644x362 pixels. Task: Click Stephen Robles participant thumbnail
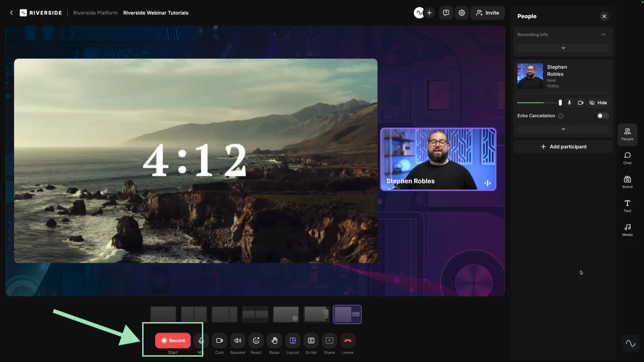(530, 76)
